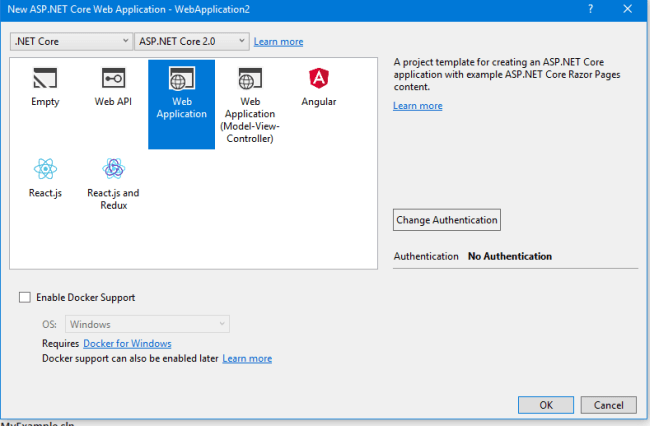Viewport: 650px width, 426px height.
Task: Select the React.js and Redux template
Action: point(113,184)
